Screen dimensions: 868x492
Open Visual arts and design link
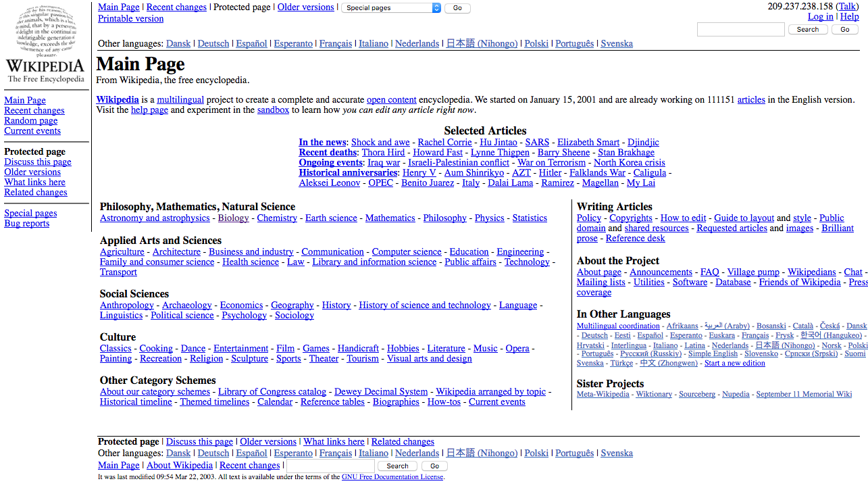[430, 358]
